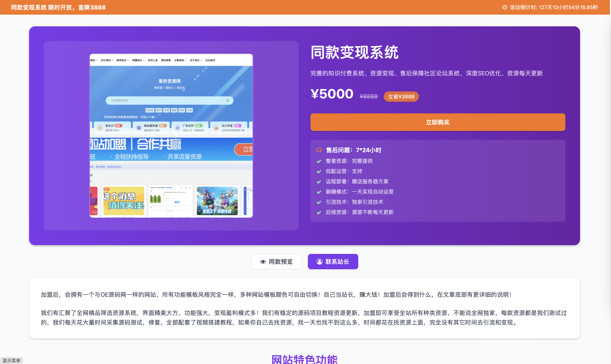Screen dimensions: 611x364
Task: Select the 易支付 payment card icon
Action: tap(100, 128)
